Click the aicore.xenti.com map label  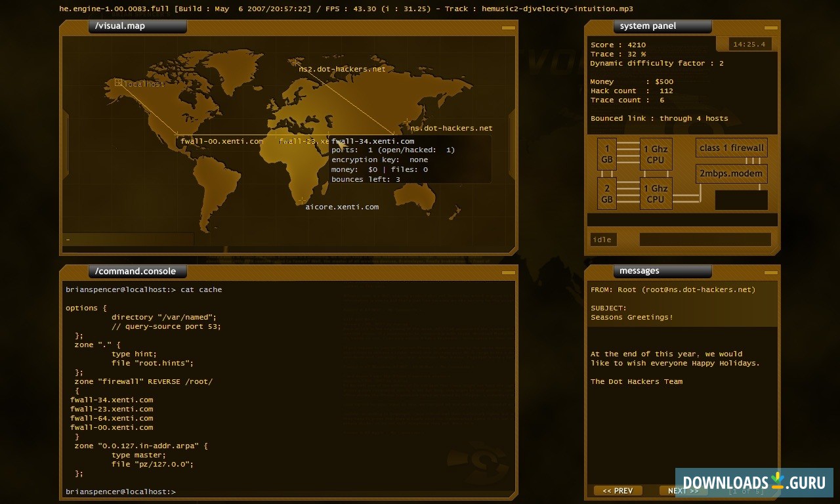(x=342, y=207)
